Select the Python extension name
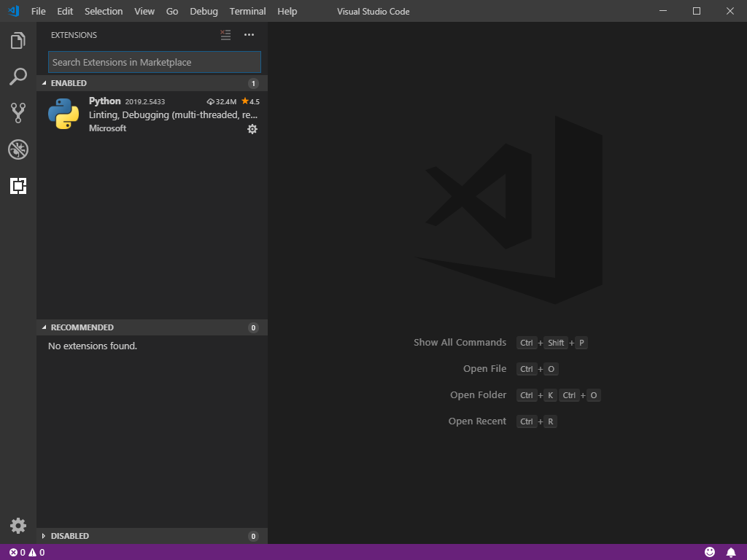 (x=105, y=101)
